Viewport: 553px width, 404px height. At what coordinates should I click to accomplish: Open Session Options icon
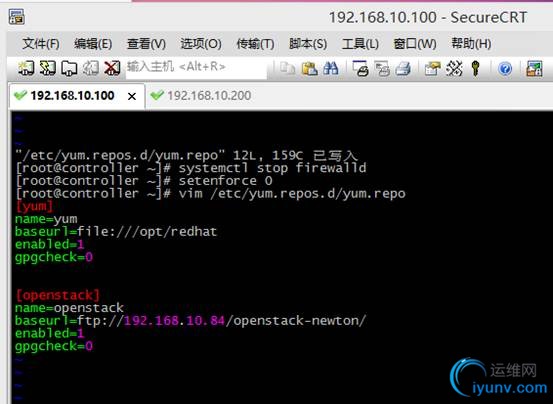(432, 68)
